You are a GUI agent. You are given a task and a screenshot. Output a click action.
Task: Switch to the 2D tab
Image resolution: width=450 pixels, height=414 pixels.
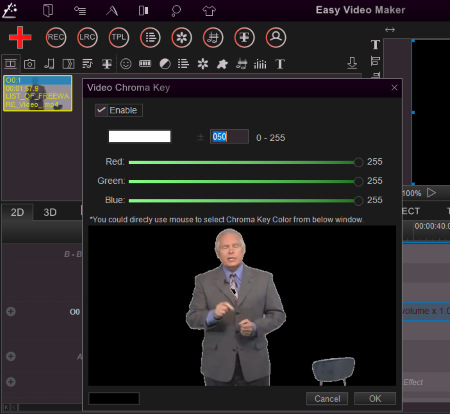pyautogui.click(x=17, y=212)
